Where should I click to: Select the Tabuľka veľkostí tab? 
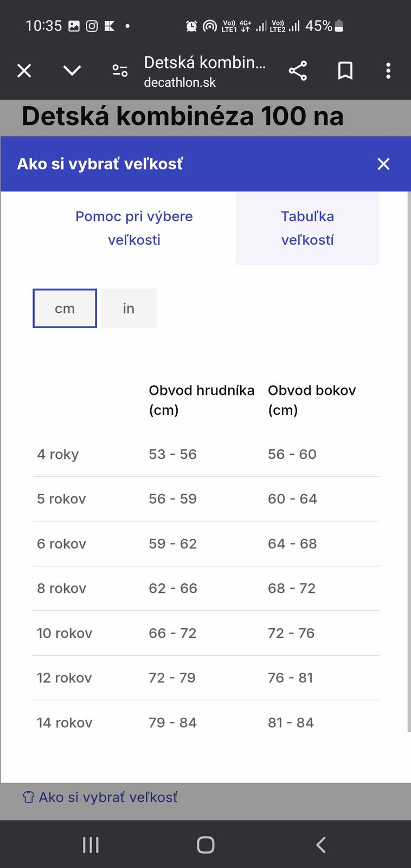pos(307,228)
